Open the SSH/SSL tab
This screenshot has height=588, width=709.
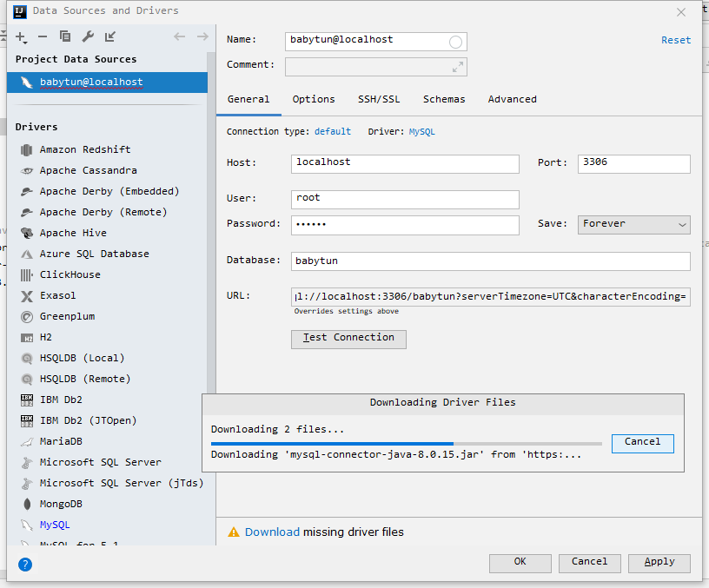click(379, 99)
